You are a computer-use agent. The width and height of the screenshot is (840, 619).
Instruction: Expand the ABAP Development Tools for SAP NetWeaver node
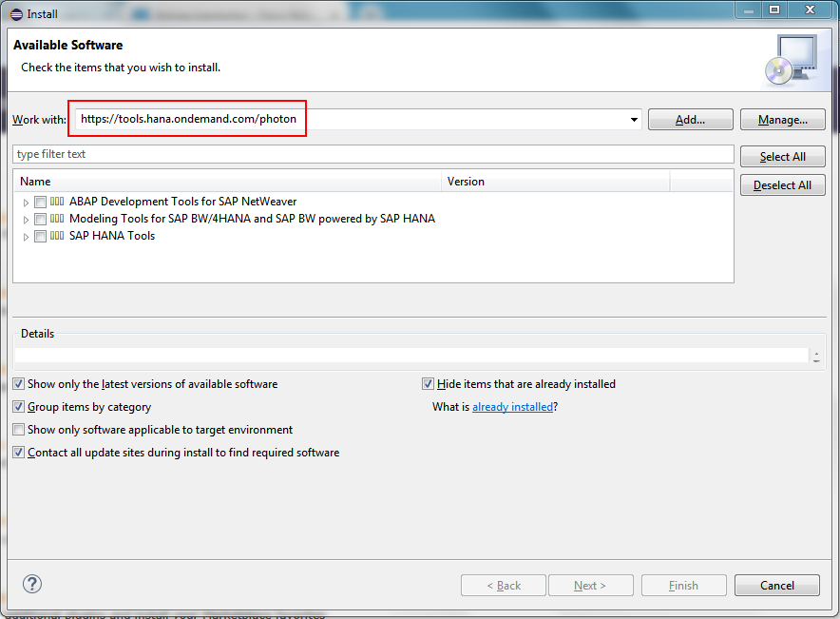coord(26,203)
